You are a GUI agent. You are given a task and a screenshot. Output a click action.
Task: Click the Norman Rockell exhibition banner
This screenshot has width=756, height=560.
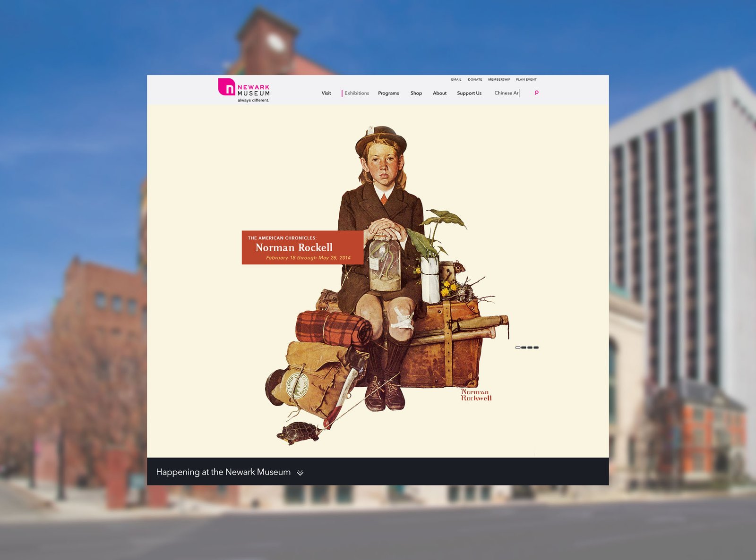click(x=302, y=247)
